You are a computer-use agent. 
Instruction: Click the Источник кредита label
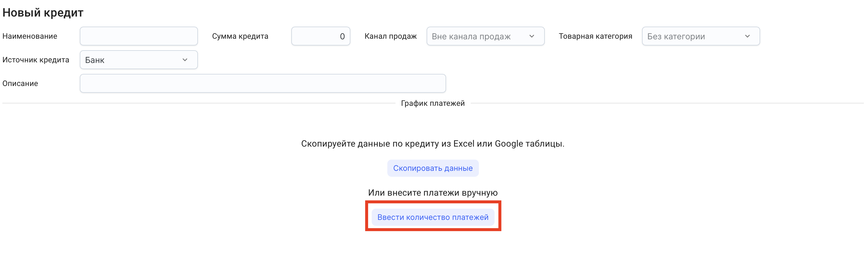(36, 60)
